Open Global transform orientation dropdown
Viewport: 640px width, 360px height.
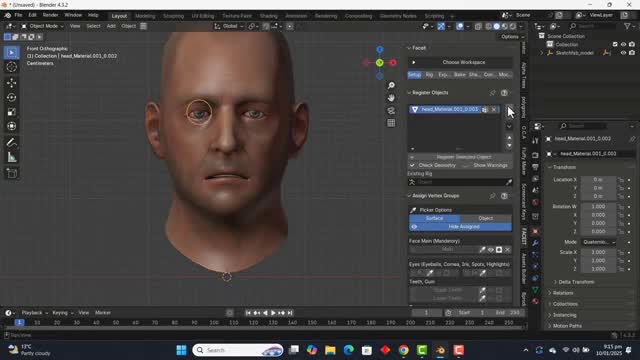click(x=229, y=26)
